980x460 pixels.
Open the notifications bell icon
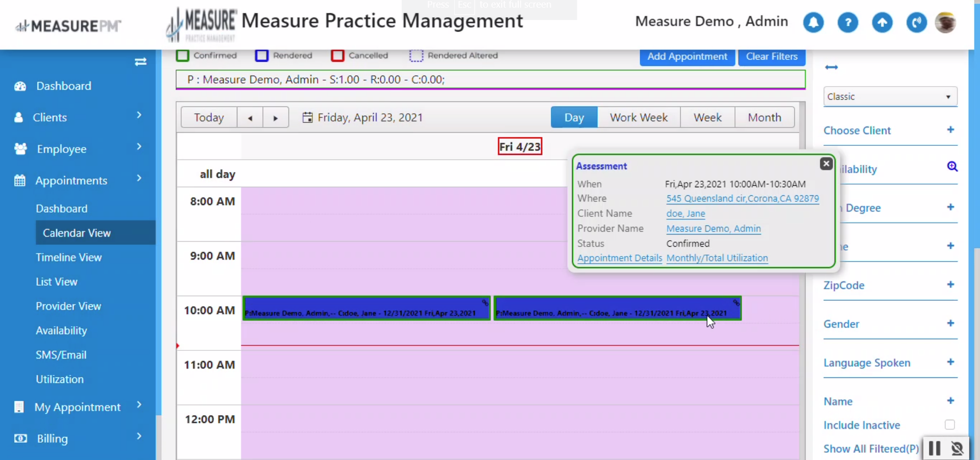point(813,22)
